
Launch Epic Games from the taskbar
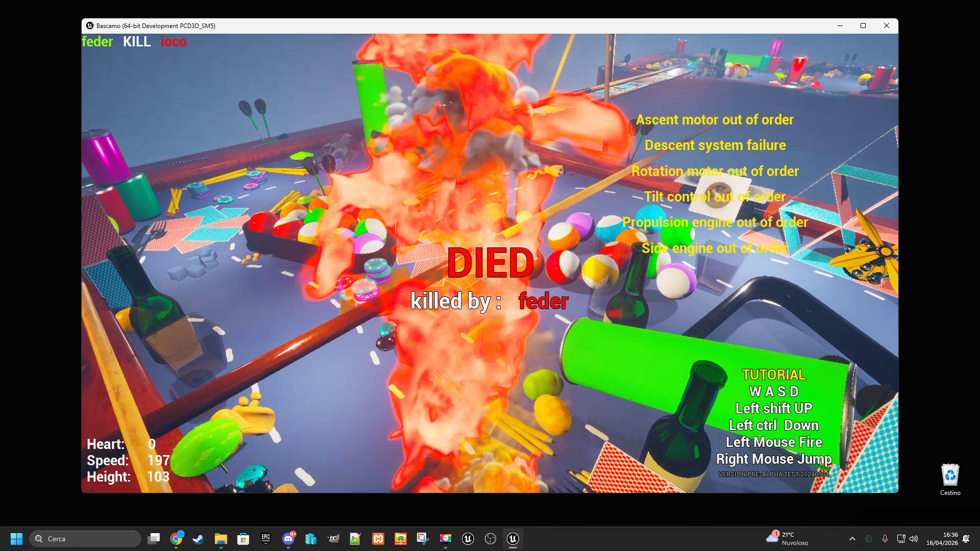click(266, 539)
